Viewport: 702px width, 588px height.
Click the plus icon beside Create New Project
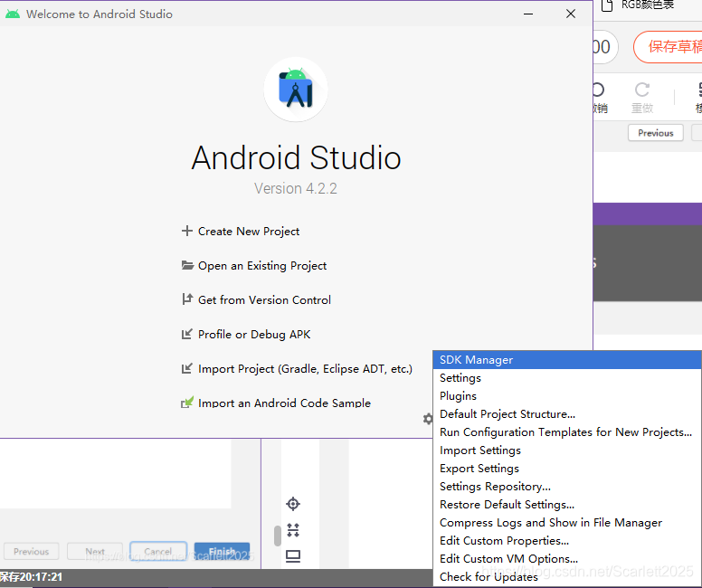pyautogui.click(x=186, y=231)
